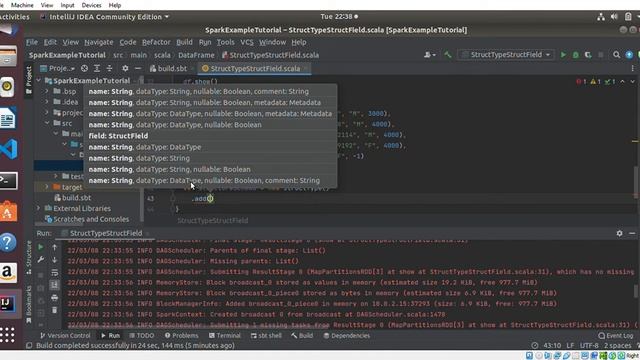Toggle soft-wrap in Run console

click(54, 273)
